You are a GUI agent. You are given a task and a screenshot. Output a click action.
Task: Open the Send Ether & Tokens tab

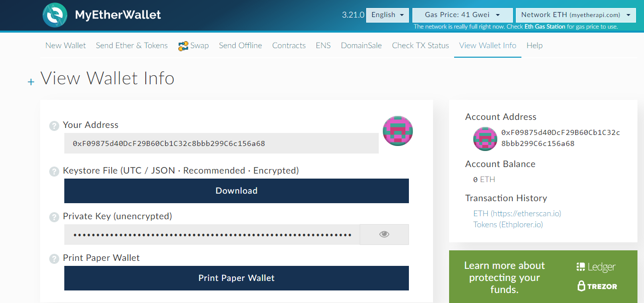tap(132, 46)
